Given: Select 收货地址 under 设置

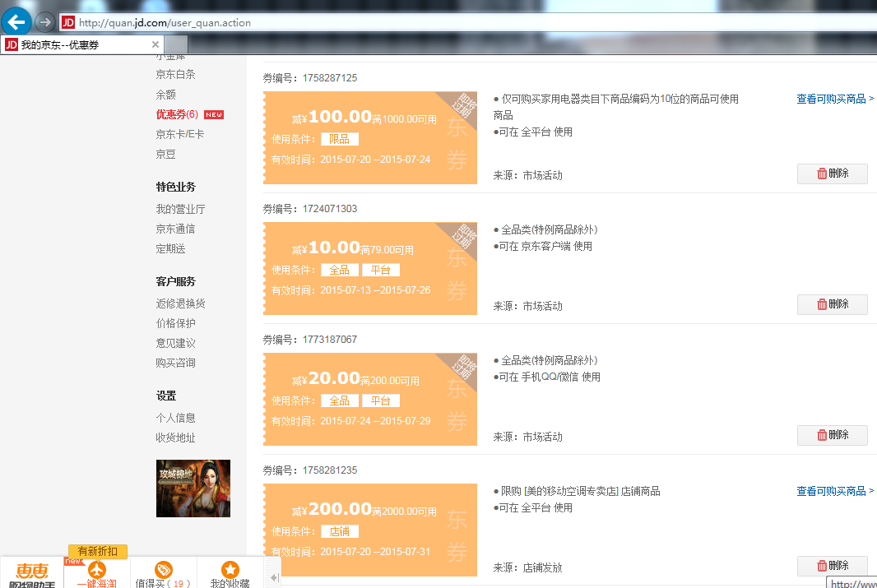Looking at the screenshot, I should click(175, 438).
